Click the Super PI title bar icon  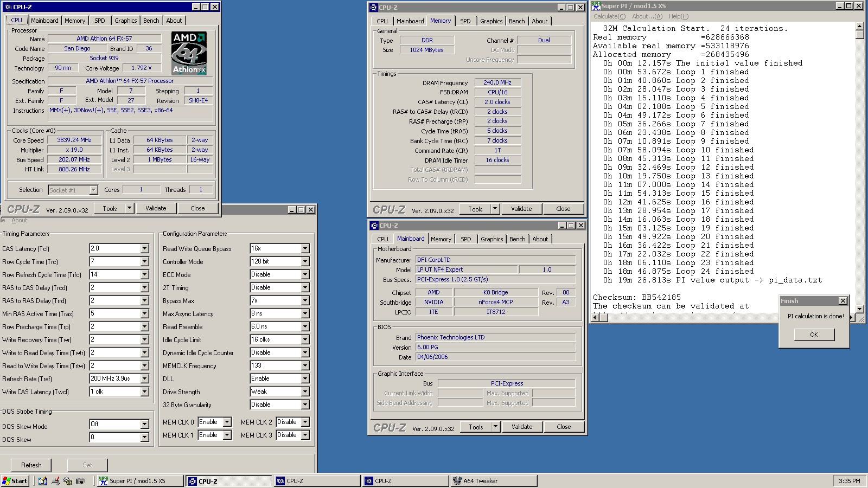(596, 6)
